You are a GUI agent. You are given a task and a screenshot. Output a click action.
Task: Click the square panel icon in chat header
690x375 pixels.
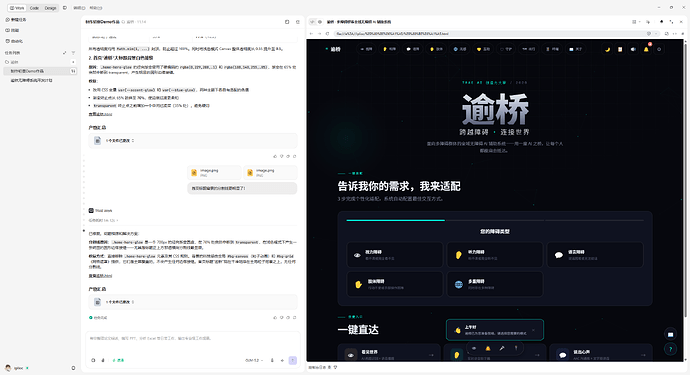point(287,22)
